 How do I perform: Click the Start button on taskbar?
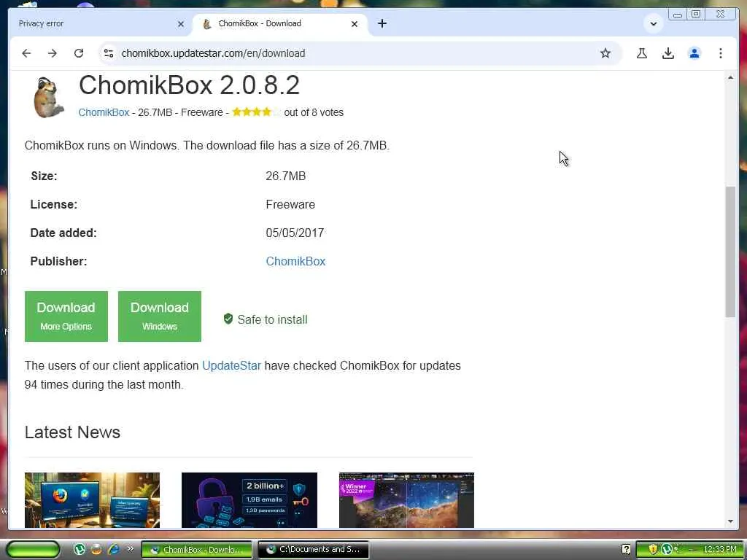pyautogui.click(x=34, y=550)
